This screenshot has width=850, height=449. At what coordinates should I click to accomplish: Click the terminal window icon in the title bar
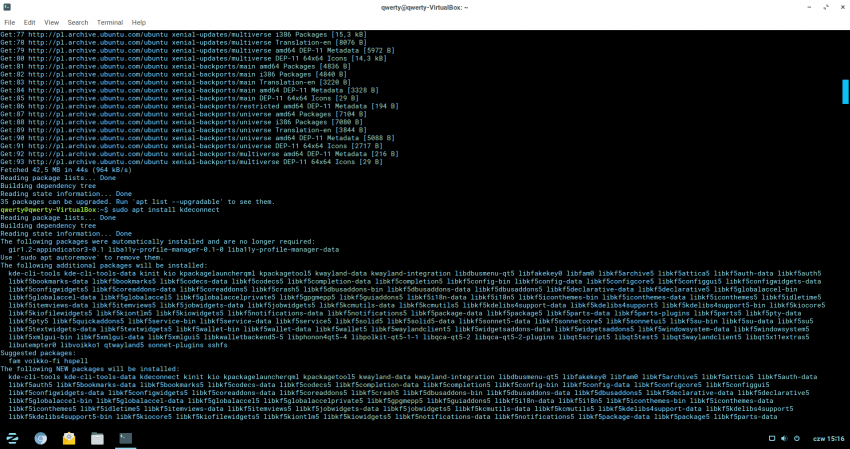point(7,7)
